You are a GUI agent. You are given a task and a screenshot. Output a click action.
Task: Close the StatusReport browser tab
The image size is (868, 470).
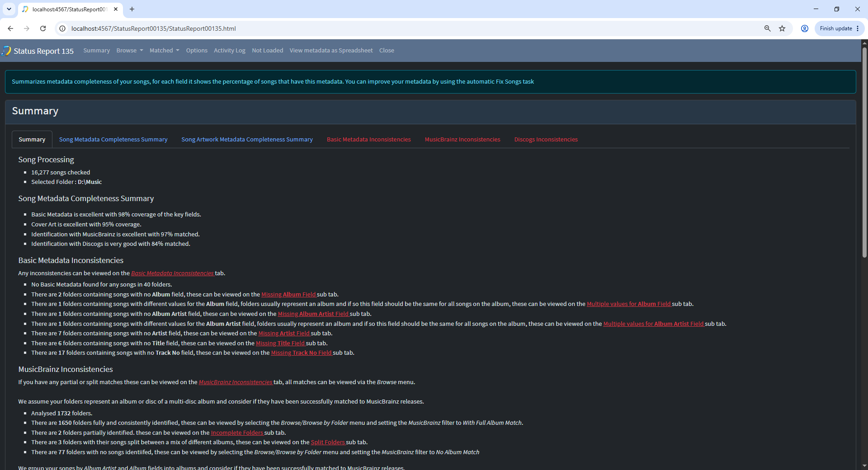[116, 9]
